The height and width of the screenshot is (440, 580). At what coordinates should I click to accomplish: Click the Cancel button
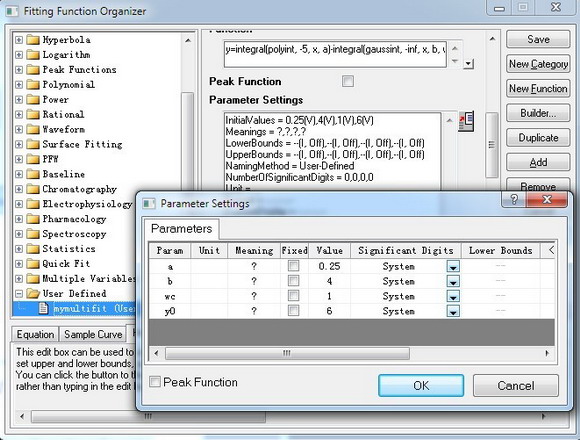[516, 386]
